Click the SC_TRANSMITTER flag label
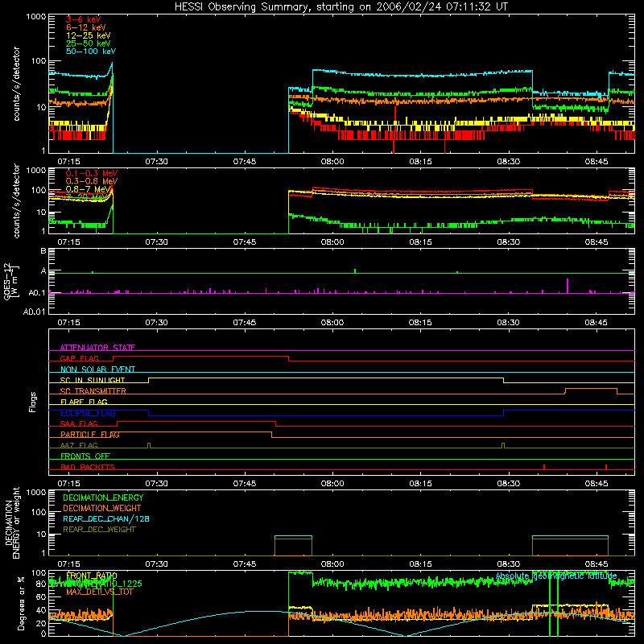The image size is (644, 644). pos(93,391)
